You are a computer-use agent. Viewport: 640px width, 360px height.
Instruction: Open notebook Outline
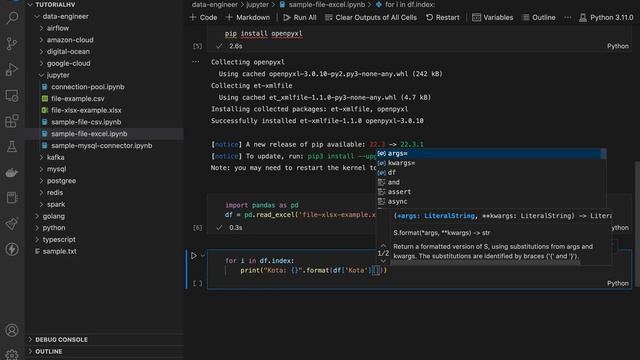[539, 18]
